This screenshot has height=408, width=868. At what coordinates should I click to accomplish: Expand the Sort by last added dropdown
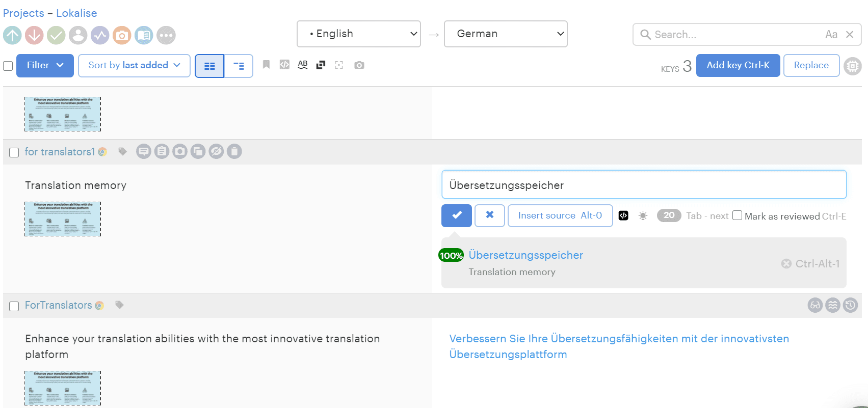click(134, 65)
